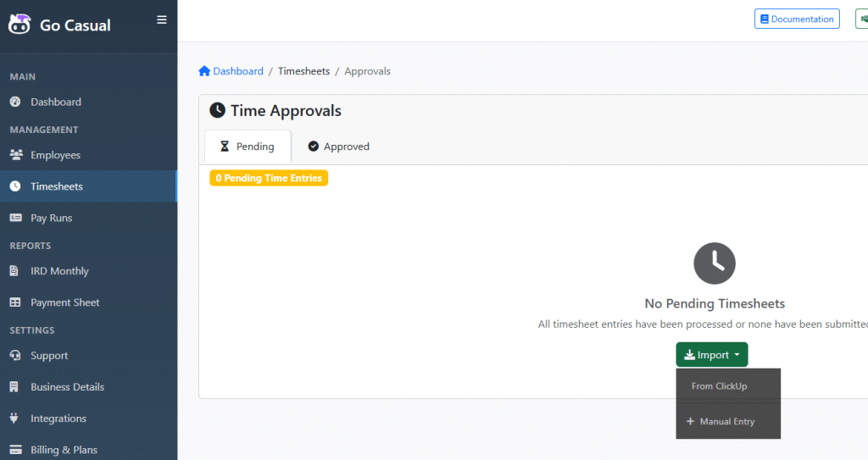The image size is (868, 460).
Task: Select From ClickUp import option
Action: pos(719,386)
